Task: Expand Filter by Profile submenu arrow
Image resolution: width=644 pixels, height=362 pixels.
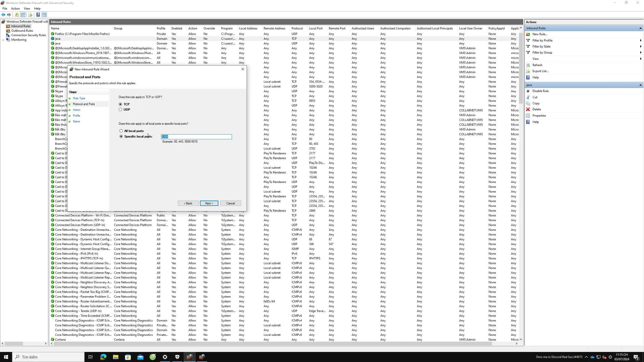Action: pyautogui.click(x=640, y=40)
